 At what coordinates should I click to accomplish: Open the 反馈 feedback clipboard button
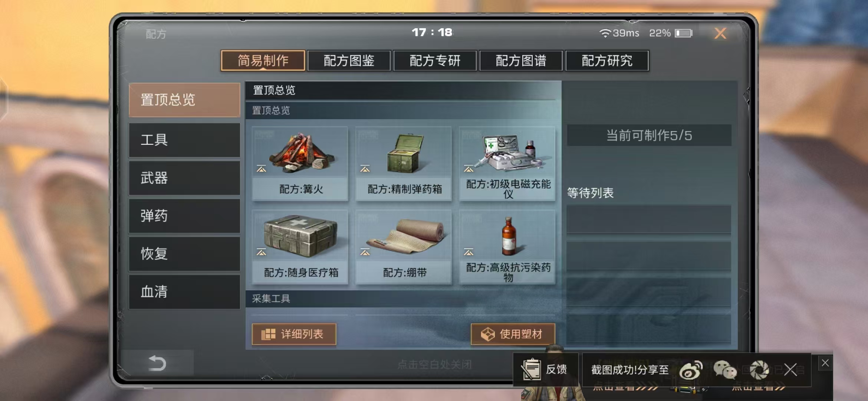tap(545, 369)
